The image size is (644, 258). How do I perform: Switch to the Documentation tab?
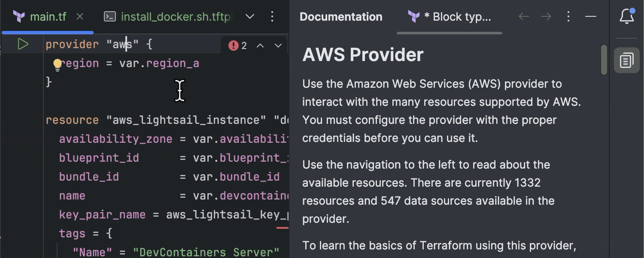click(341, 16)
